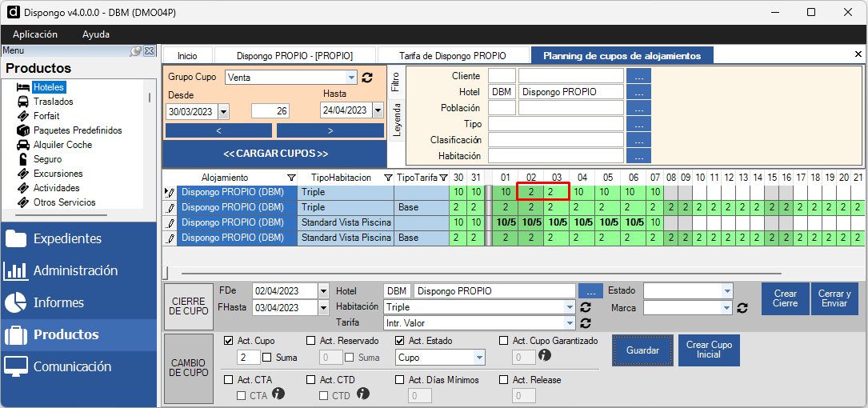Image resolution: width=868 pixels, height=408 pixels.
Task: Switch to Tarifa de Dispongo PROPIO tab
Action: [453, 56]
